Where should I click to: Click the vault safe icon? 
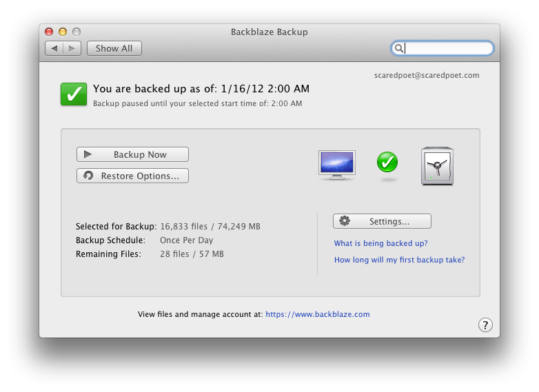pos(437,166)
